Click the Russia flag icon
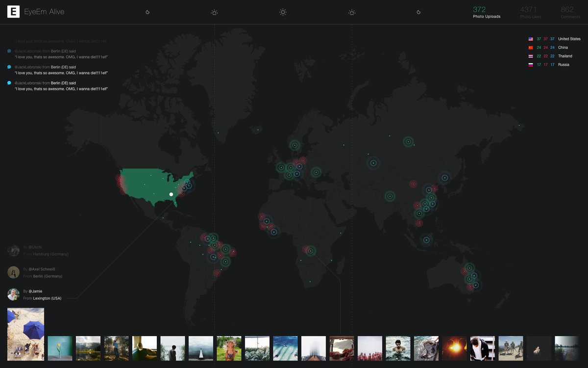Viewport: 588px width, 368px height. (531, 65)
